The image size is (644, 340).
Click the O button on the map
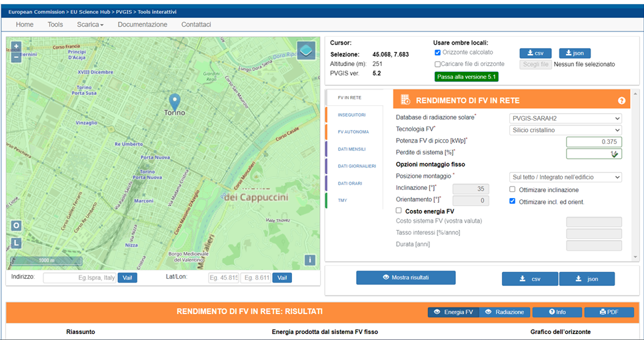pos(16,225)
